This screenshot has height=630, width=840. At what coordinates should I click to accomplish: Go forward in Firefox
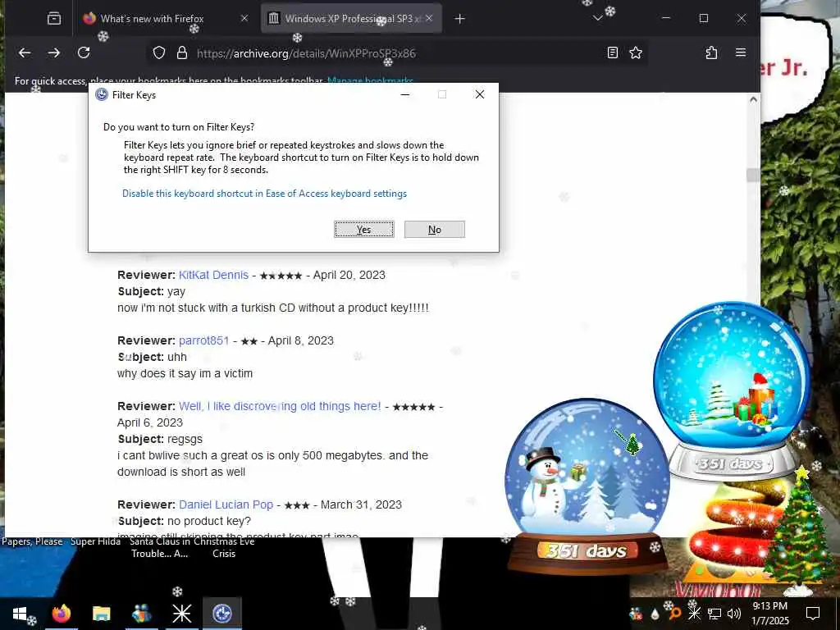click(54, 52)
